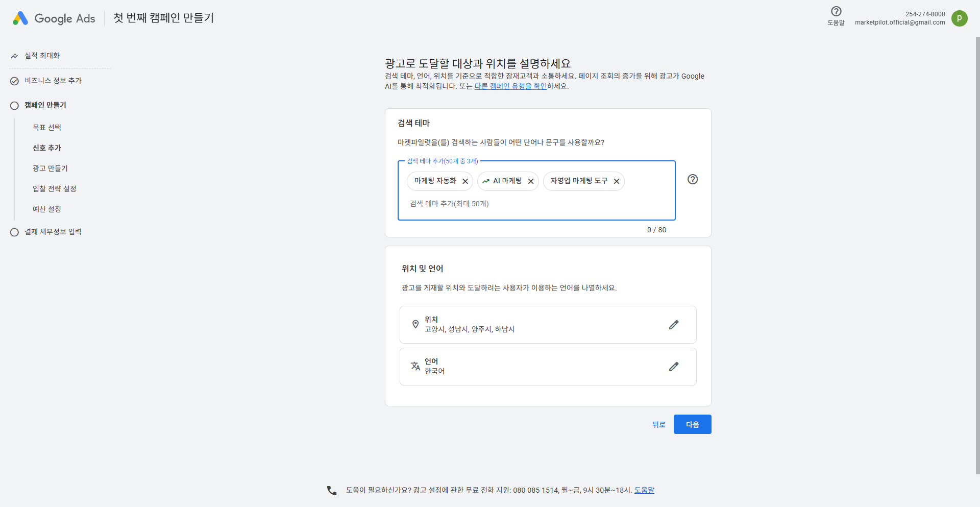Image resolution: width=980 pixels, height=507 pixels.
Task: Go to 목표 선택 sub-step
Action: pyautogui.click(x=47, y=128)
